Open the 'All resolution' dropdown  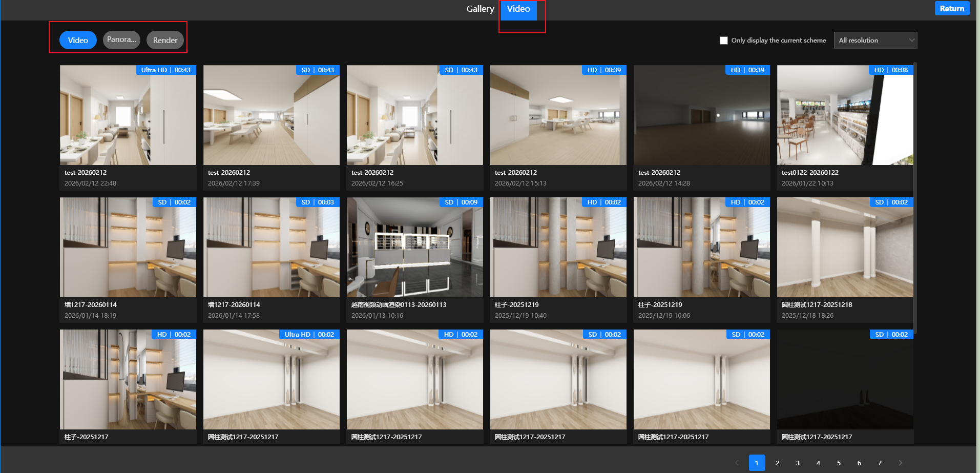tap(875, 40)
